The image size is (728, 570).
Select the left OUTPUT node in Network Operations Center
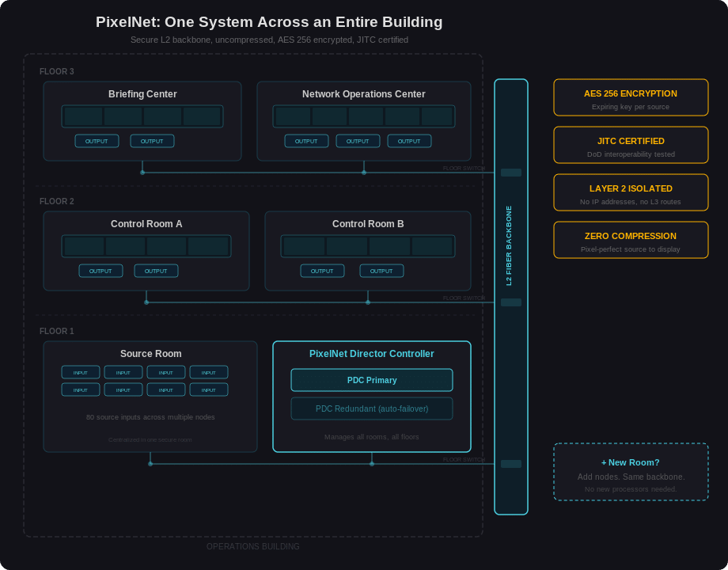306,141
